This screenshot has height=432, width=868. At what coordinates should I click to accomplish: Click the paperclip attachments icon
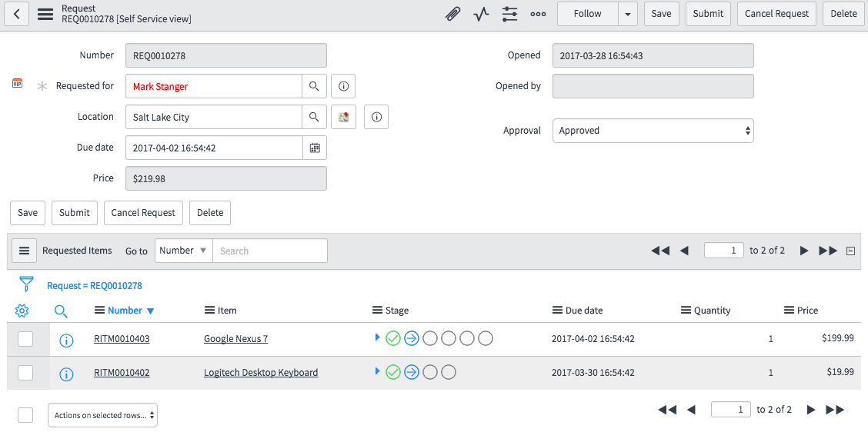[x=453, y=14]
